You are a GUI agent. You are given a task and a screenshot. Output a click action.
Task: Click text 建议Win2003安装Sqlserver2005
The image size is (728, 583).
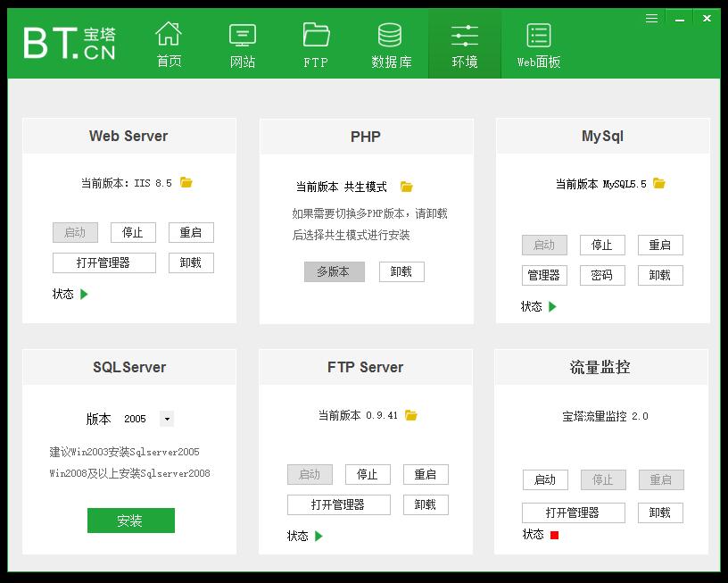coord(124,452)
